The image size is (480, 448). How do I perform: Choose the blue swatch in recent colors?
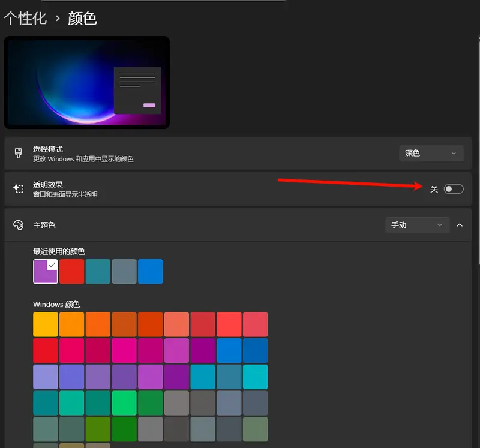click(x=150, y=271)
